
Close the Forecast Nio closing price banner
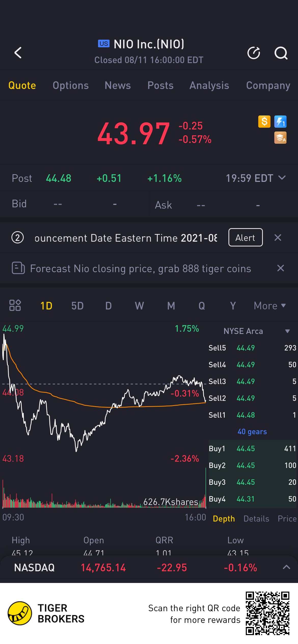[x=280, y=268]
